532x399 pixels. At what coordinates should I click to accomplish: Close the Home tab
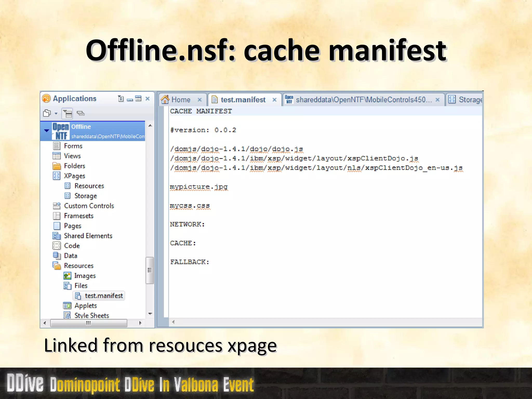pos(199,100)
